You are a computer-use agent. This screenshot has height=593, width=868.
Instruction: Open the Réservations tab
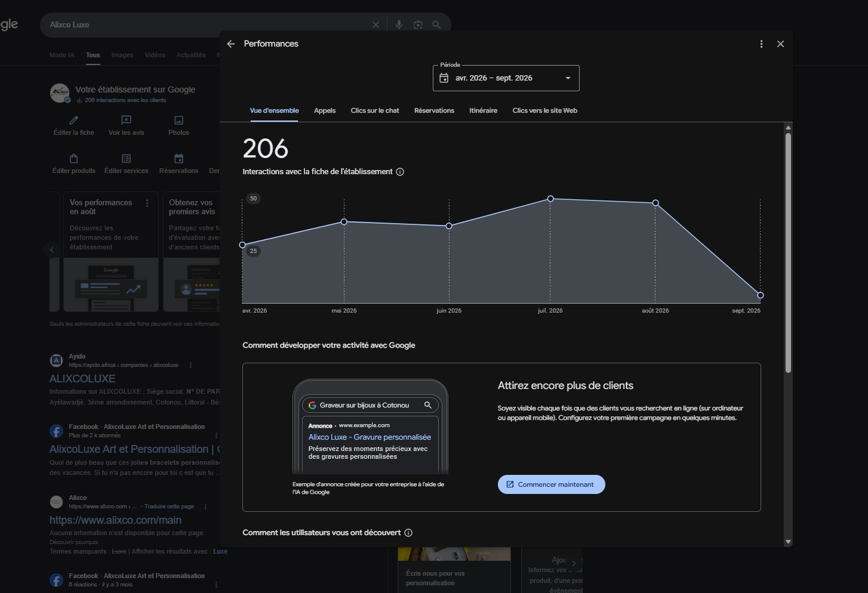(x=434, y=111)
